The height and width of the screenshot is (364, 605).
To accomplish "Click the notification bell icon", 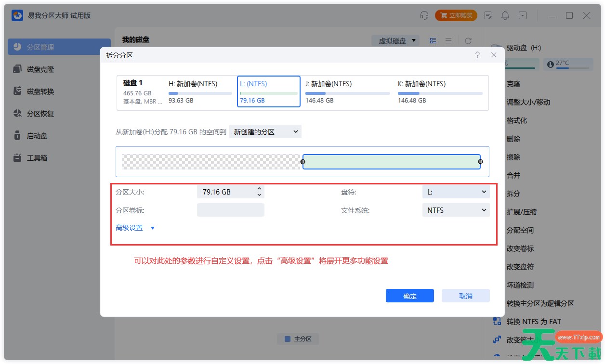I will (505, 15).
